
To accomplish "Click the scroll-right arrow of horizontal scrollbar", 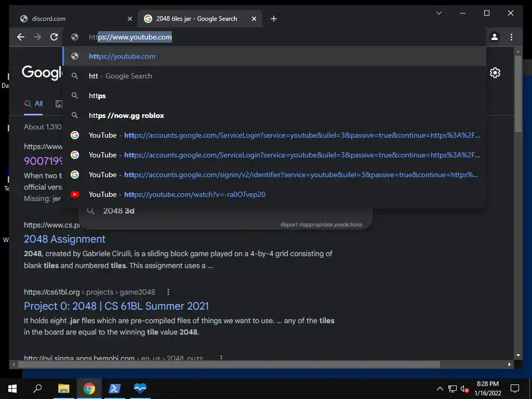I will 509,365.
